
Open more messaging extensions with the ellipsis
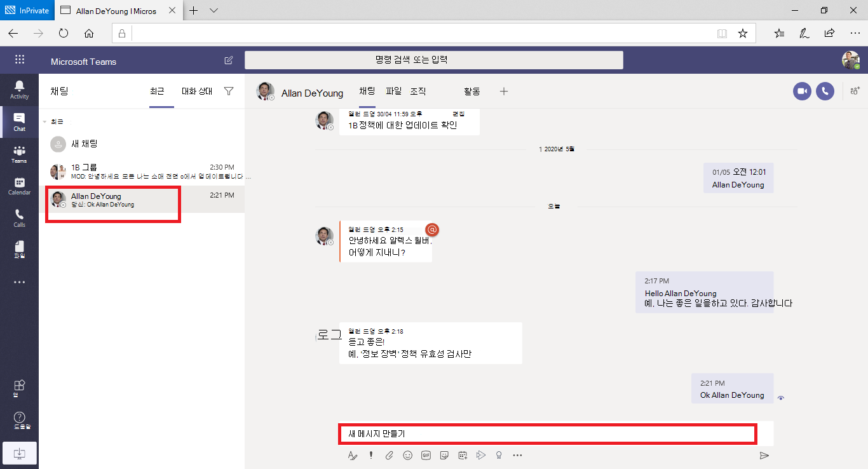(517, 455)
